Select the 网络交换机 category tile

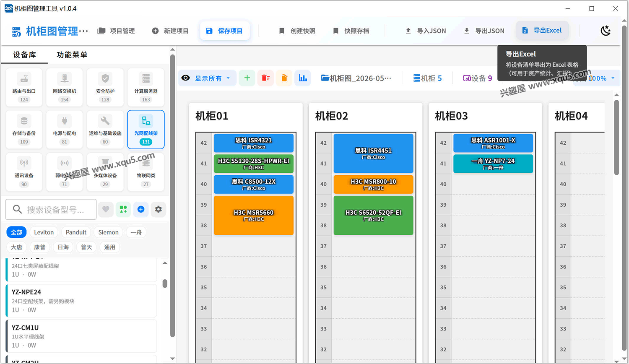(x=65, y=87)
